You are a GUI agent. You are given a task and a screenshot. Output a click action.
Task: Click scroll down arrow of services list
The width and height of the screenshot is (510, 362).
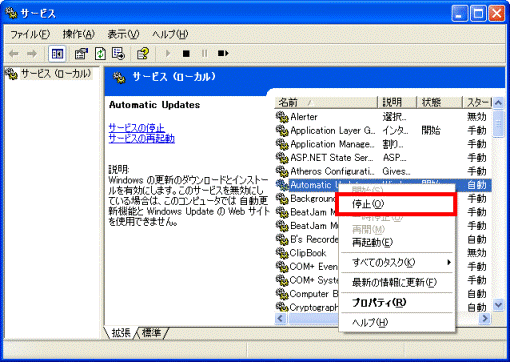pyautogui.click(x=498, y=305)
